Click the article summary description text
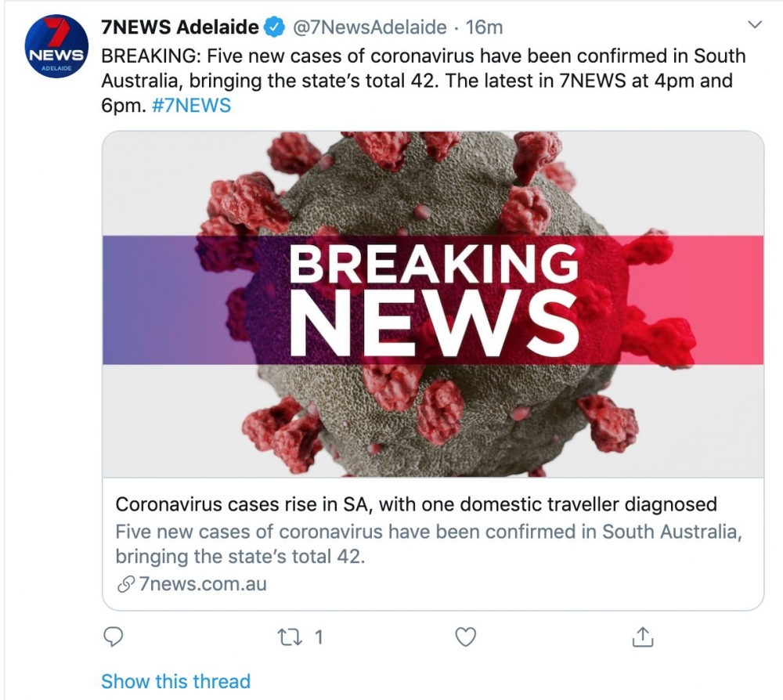The height and width of the screenshot is (700, 783). click(x=427, y=544)
